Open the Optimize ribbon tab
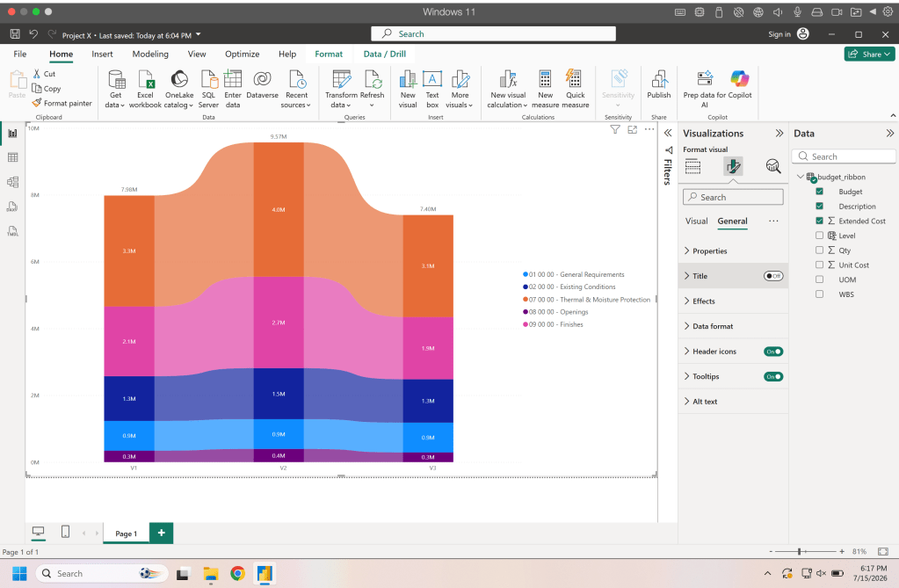This screenshot has height=588, width=899. click(x=242, y=54)
